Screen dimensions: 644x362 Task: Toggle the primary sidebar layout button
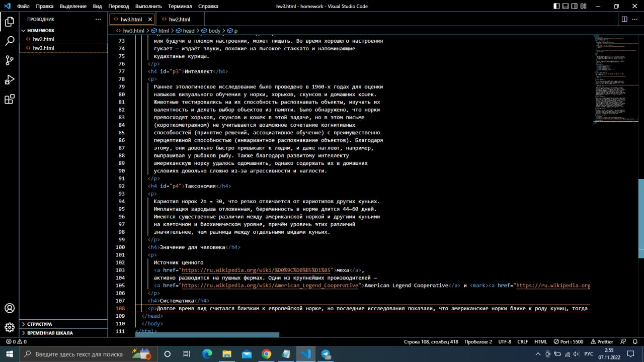pyautogui.click(x=556, y=6)
